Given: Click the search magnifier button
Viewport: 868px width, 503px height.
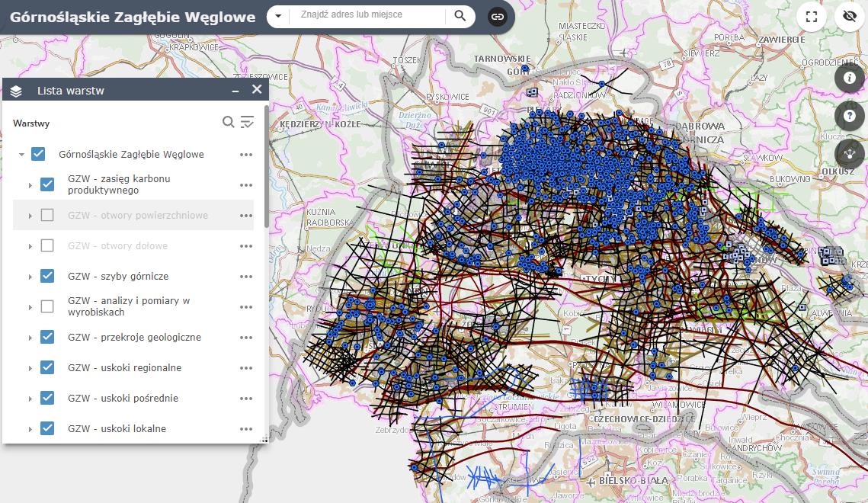Looking at the screenshot, I should coord(460,16).
